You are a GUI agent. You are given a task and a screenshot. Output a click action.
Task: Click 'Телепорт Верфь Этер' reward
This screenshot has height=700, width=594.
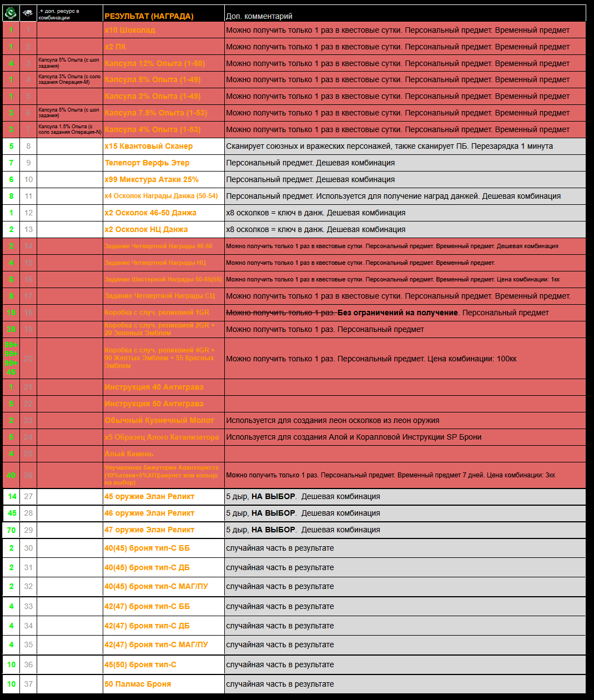(x=147, y=163)
